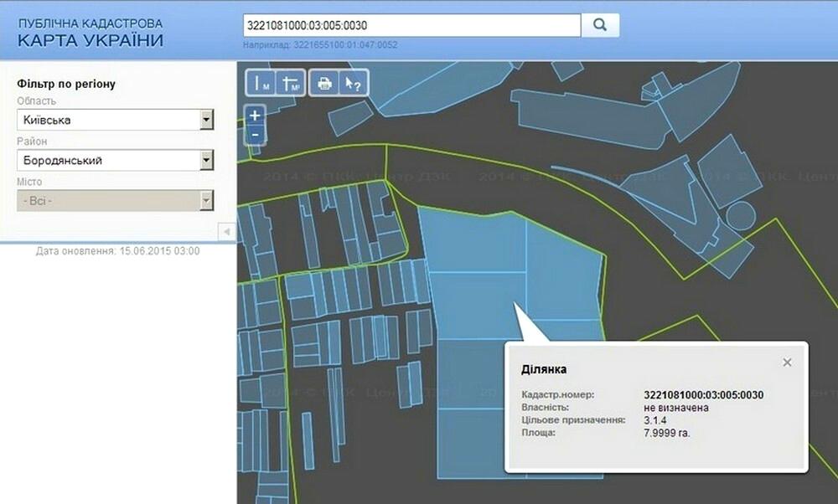Click the magnifier search button
The width and height of the screenshot is (838, 504).
coord(600,25)
